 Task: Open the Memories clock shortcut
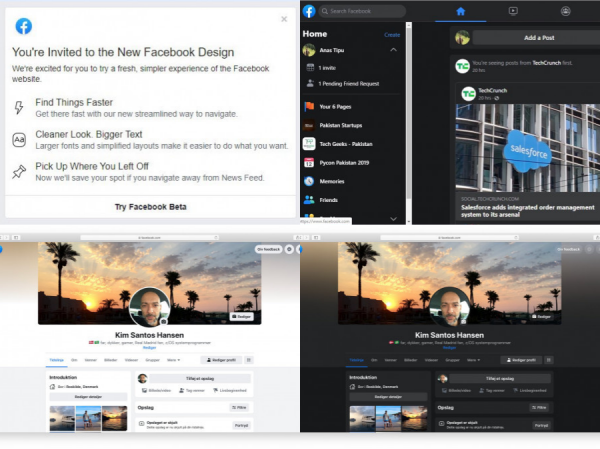point(332,181)
